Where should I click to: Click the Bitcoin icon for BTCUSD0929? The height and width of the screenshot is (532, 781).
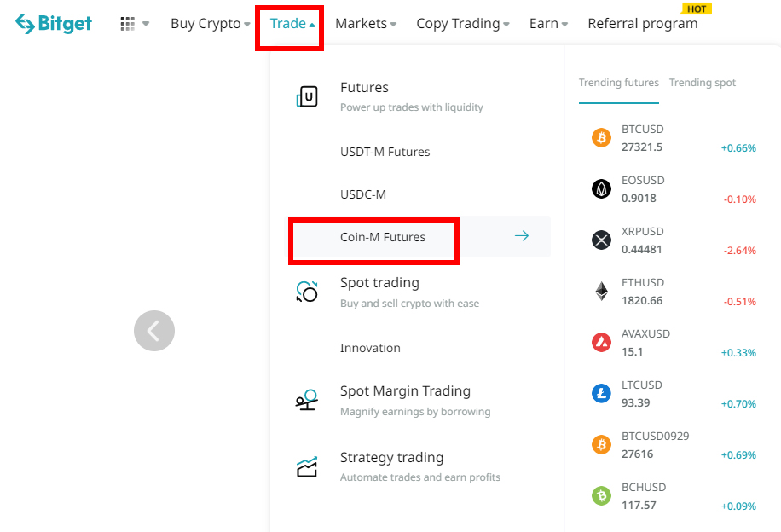click(601, 444)
